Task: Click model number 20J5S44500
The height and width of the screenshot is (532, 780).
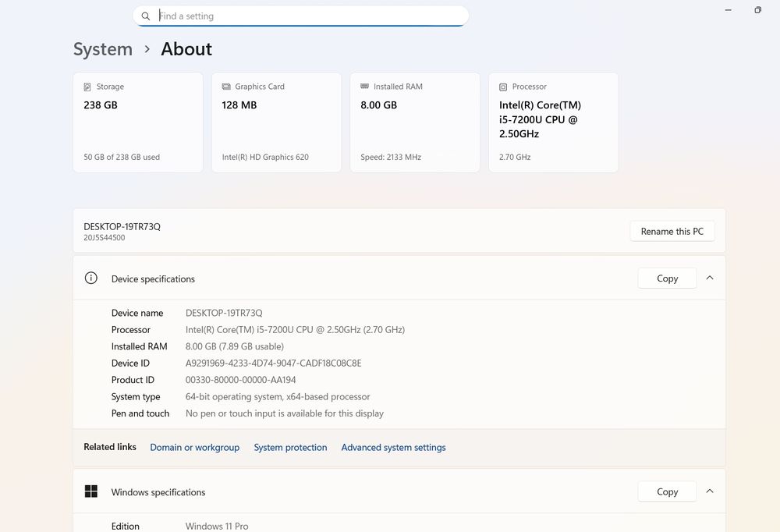Action: 104,238
